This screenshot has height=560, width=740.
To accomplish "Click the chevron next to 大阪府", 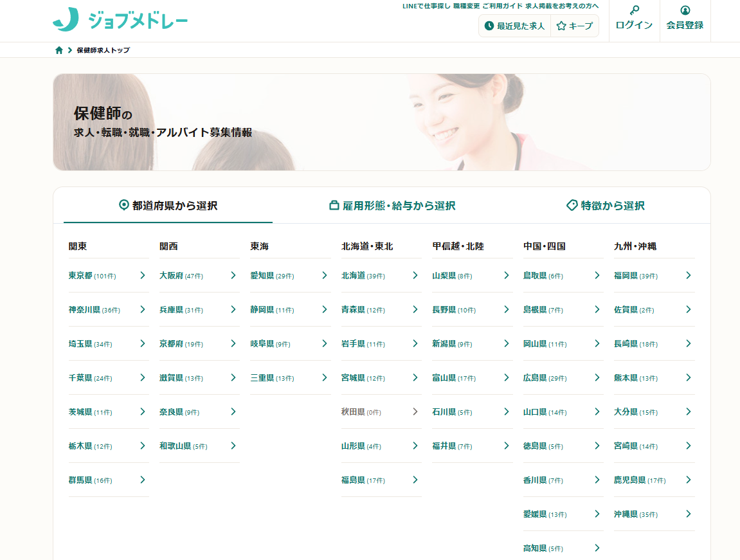I will [233, 275].
